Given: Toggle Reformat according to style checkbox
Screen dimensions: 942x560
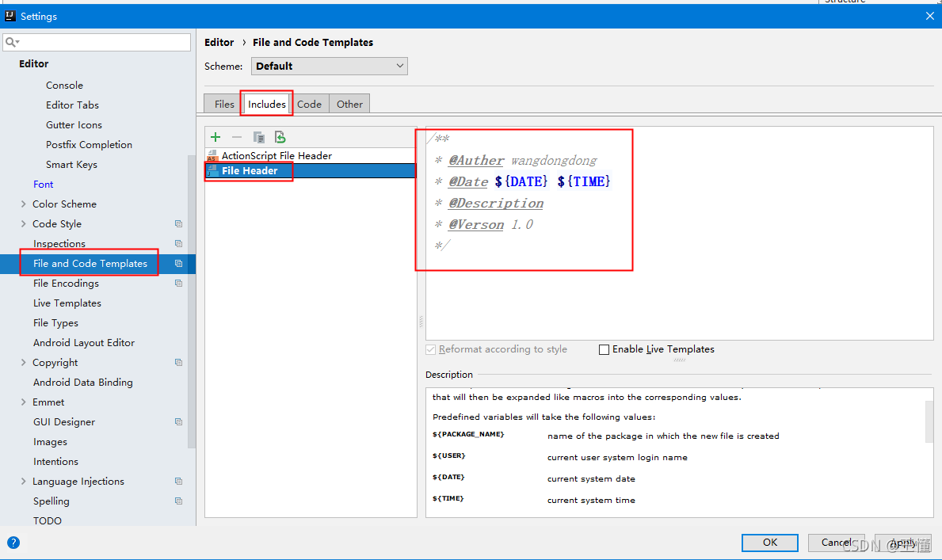Looking at the screenshot, I should (431, 349).
